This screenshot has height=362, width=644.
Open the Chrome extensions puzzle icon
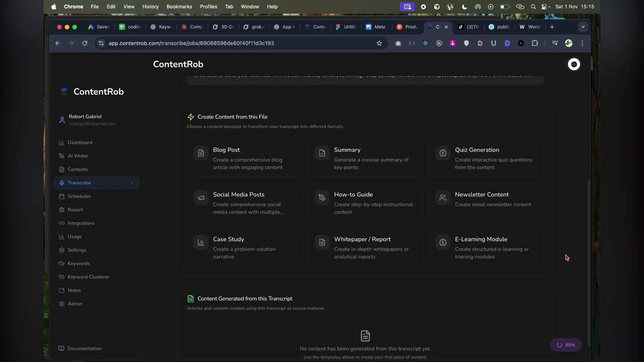(x=534, y=43)
